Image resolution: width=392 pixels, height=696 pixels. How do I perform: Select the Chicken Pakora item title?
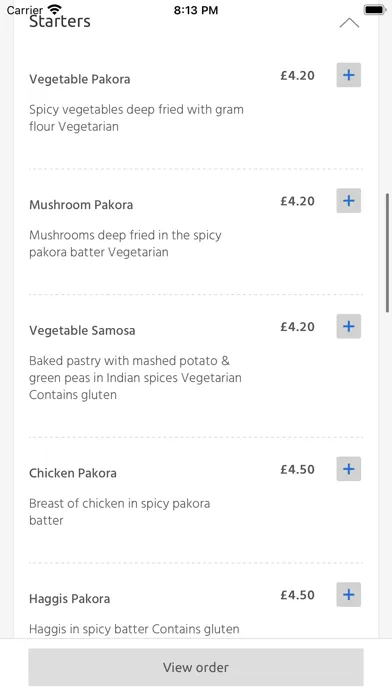tap(73, 473)
